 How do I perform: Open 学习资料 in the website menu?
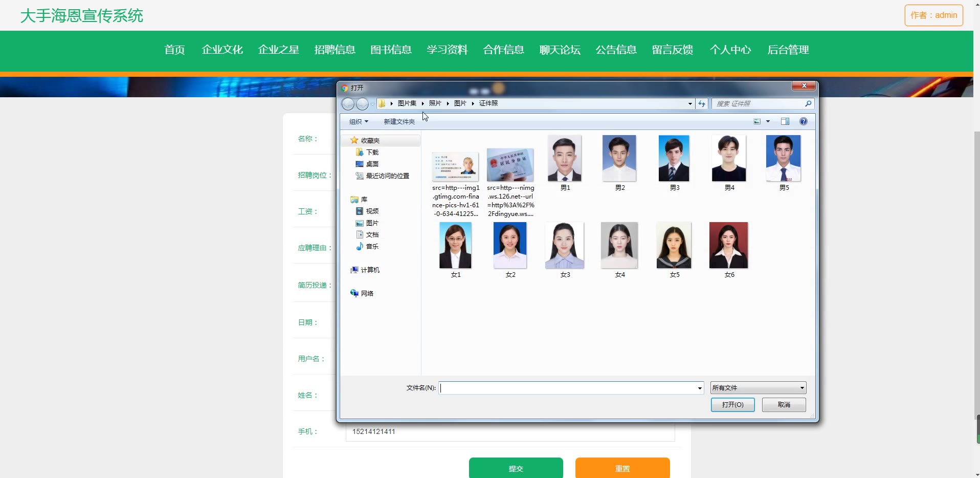coord(447,50)
